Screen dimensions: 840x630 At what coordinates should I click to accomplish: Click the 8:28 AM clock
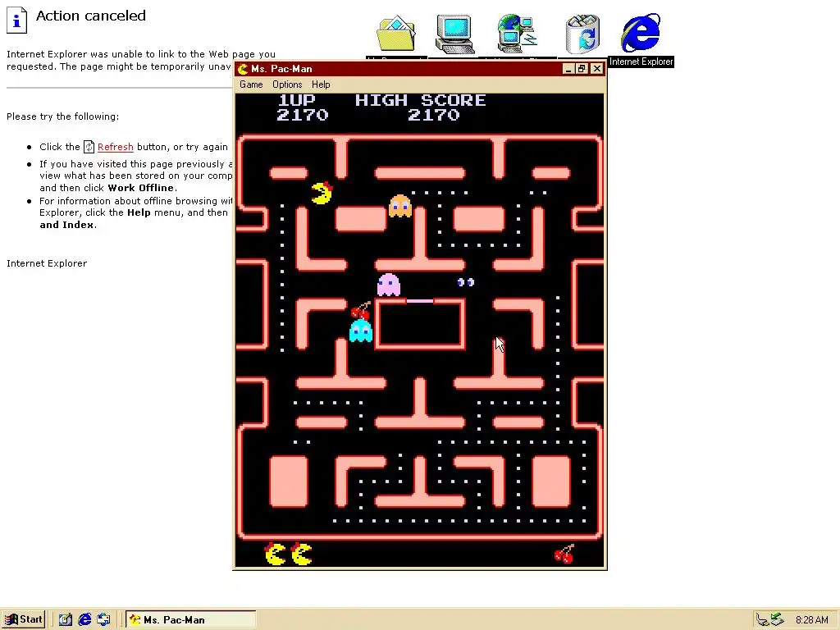pos(811,620)
